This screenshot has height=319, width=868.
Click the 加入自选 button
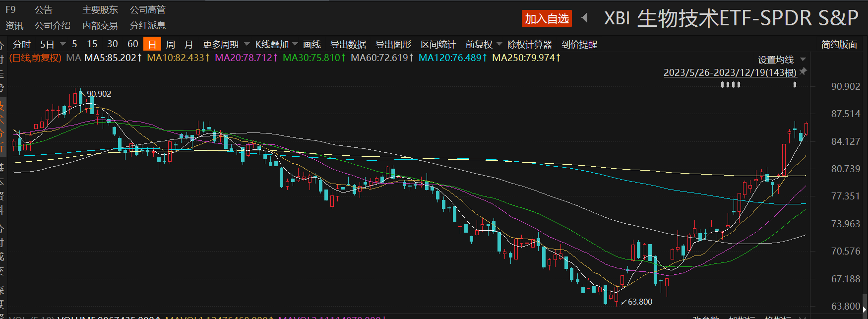pos(547,18)
